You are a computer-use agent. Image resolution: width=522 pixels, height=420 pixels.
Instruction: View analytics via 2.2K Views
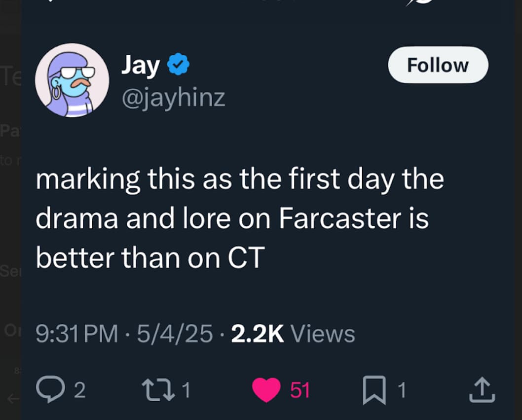[x=293, y=334]
